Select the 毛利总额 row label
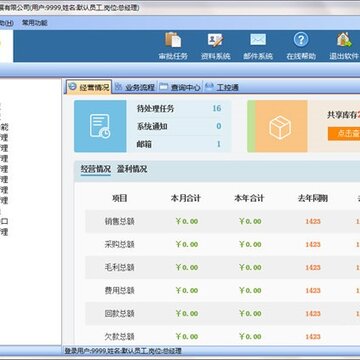 tap(119, 267)
